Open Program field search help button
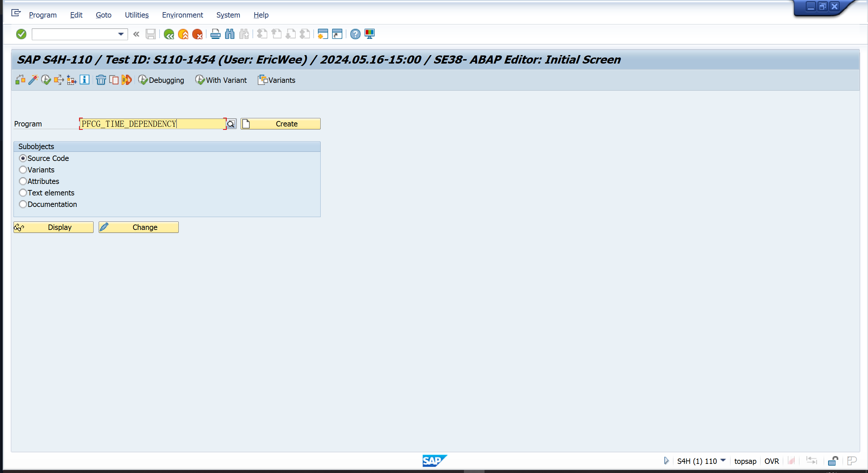Image resolution: width=868 pixels, height=473 pixels. tap(231, 124)
